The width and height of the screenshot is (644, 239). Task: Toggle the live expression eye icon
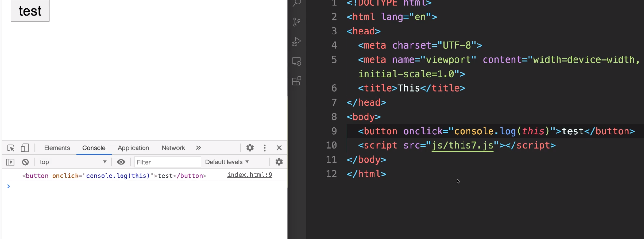tap(121, 162)
